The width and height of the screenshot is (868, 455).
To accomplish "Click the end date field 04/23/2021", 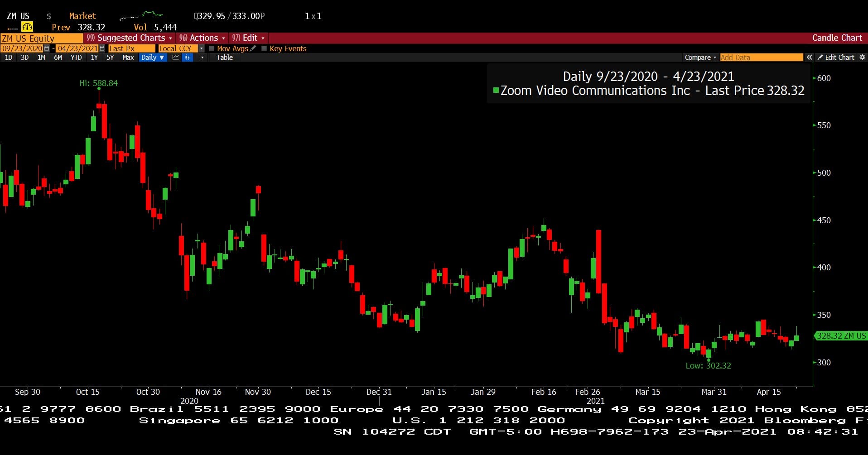I will tap(77, 48).
